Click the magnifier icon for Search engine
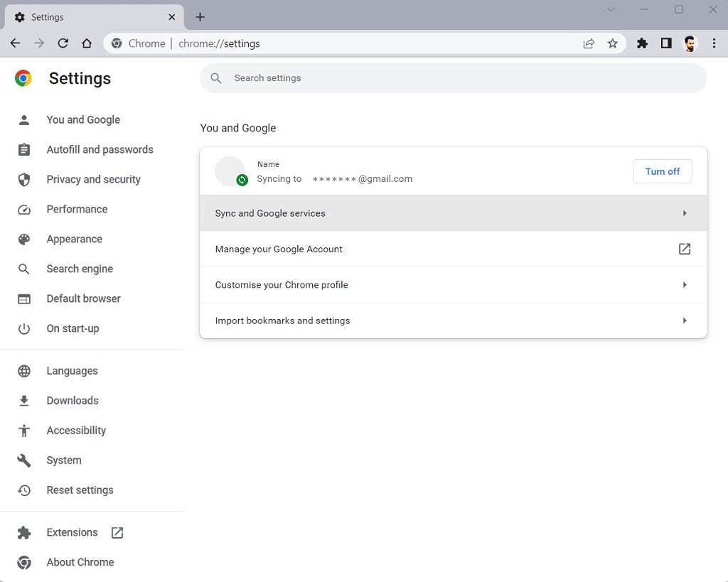Screen dimensions: 728x582 point(23,269)
